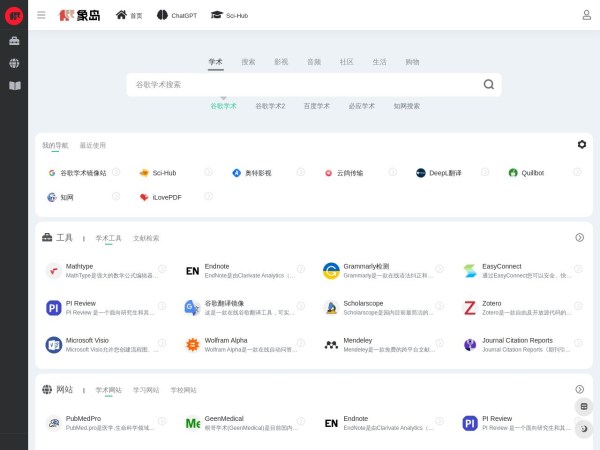The height and width of the screenshot is (450, 600).
Task: Open Mendeley icon
Action: point(331,345)
